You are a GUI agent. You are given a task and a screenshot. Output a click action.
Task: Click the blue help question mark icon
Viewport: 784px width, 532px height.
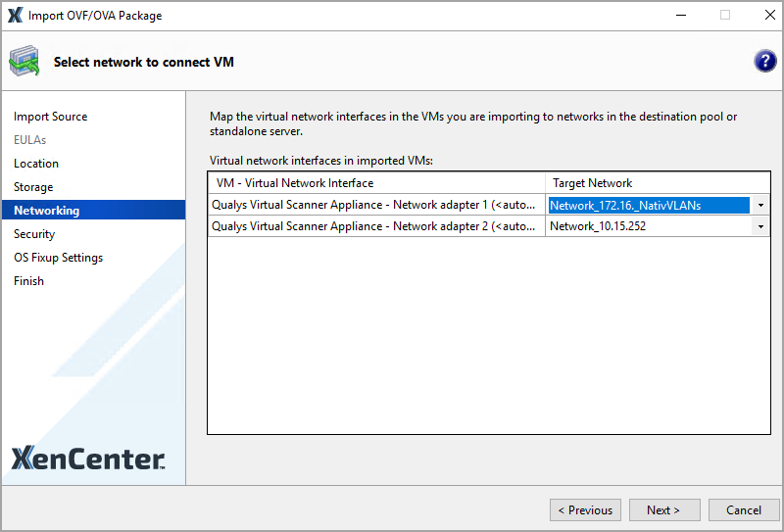click(764, 62)
